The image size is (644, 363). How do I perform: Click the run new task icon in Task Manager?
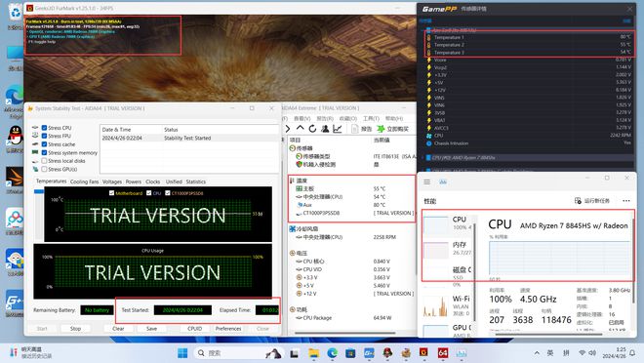[578, 200]
